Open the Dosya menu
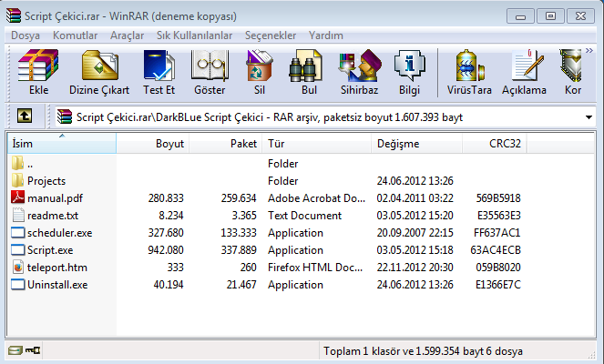Viewport: 604px width, 364px height. point(26,35)
